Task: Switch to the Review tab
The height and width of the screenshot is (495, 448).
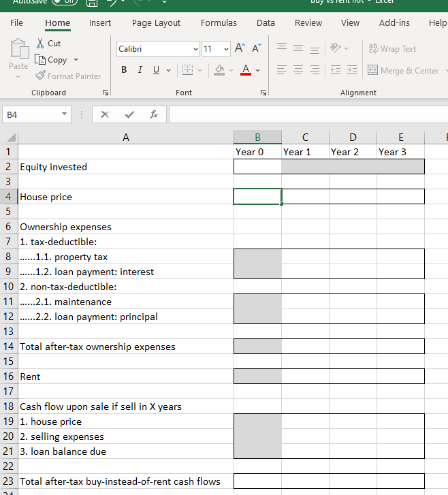Action: tap(308, 22)
